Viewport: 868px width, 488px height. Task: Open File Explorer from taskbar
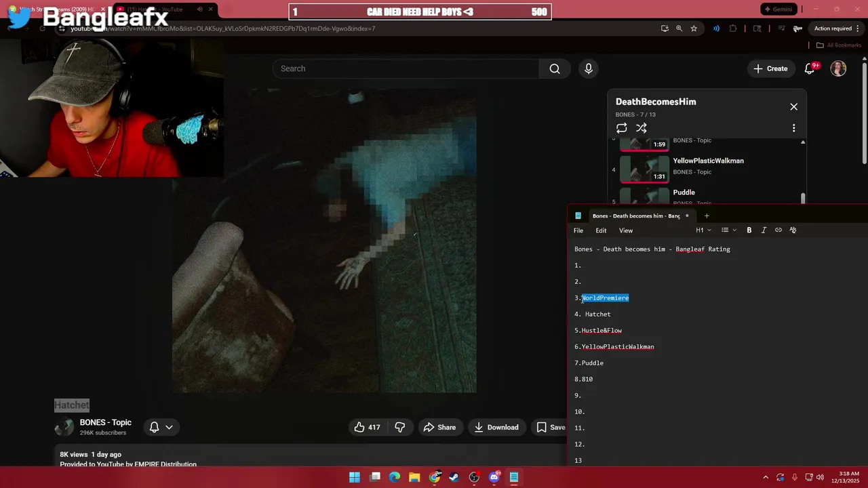pyautogui.click(x=414, y=477)
